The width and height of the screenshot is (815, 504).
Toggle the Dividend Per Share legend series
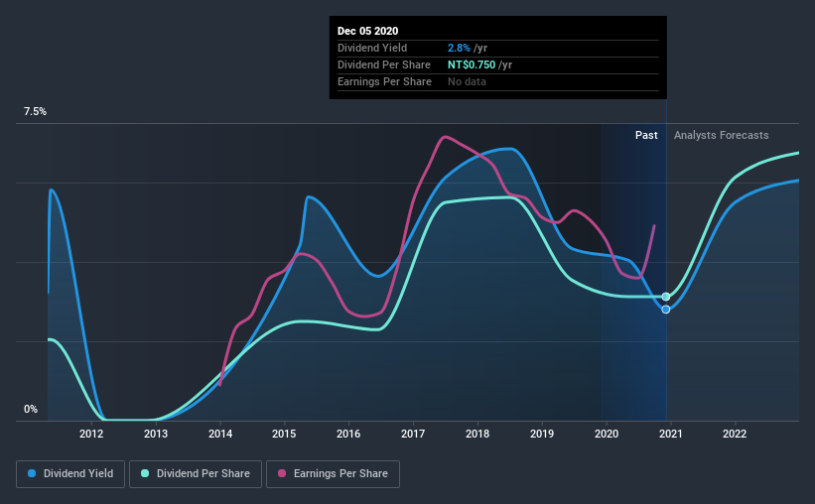196,474
